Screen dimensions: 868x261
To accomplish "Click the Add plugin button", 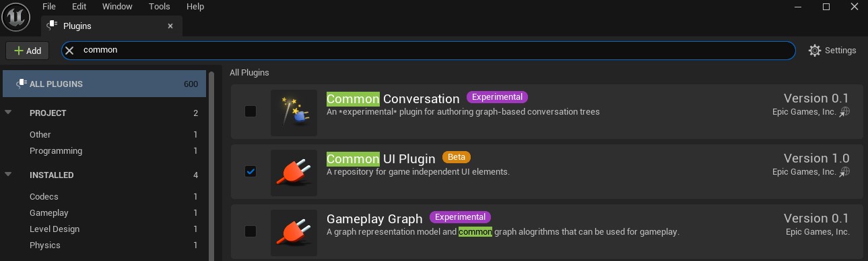I will (x=27, y=51).
